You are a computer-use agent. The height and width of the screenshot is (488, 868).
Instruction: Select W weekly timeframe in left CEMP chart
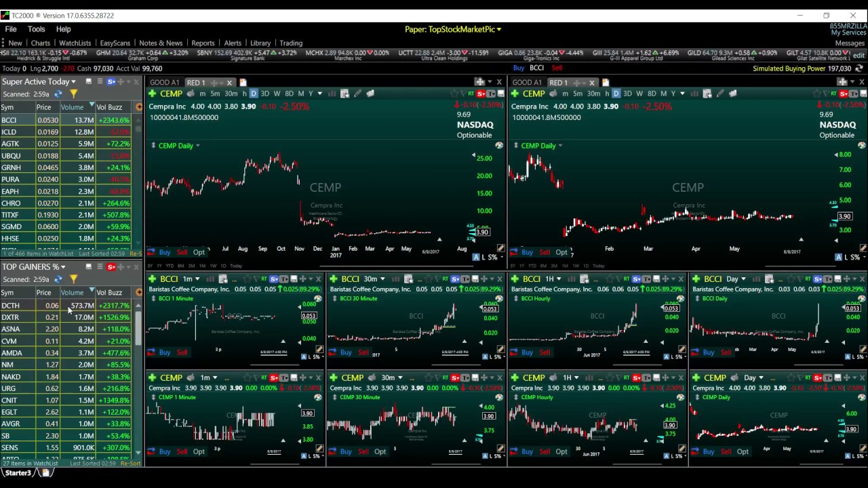coord(277,94)
